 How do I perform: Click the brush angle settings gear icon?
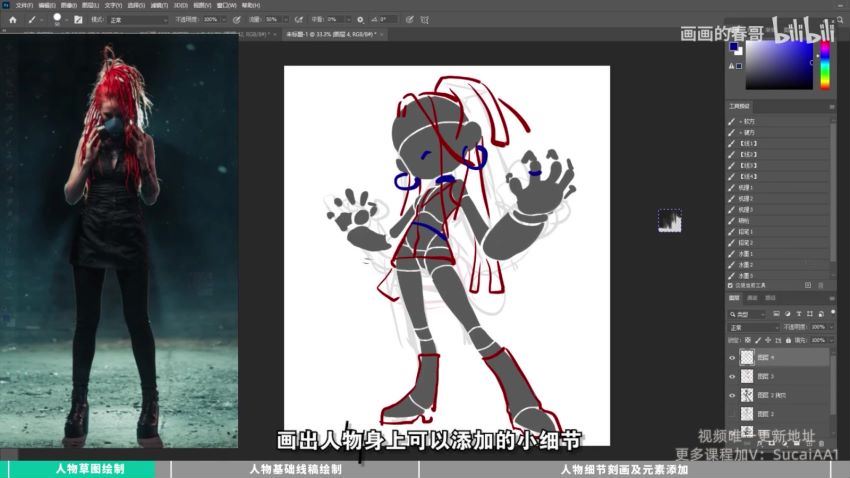(360, 19)
